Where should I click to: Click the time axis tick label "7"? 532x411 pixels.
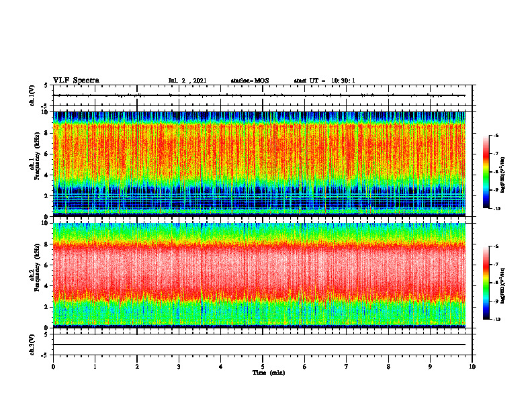point(347,367)
